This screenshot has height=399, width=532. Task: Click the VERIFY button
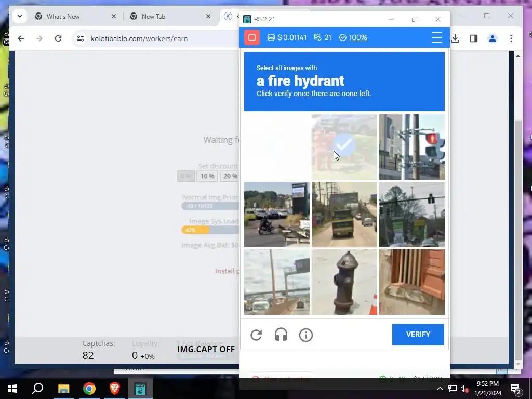[418, 334]
